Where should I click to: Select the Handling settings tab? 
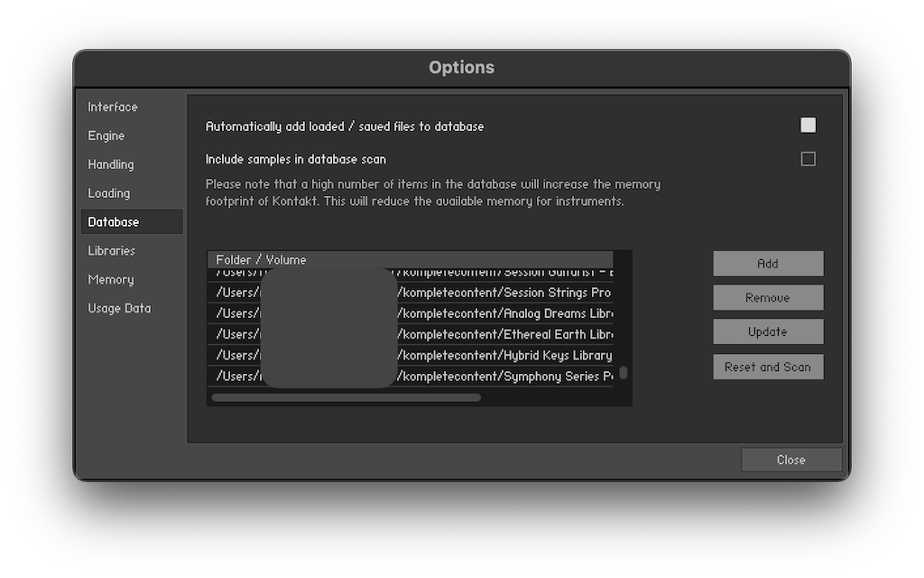coord(111,164)
